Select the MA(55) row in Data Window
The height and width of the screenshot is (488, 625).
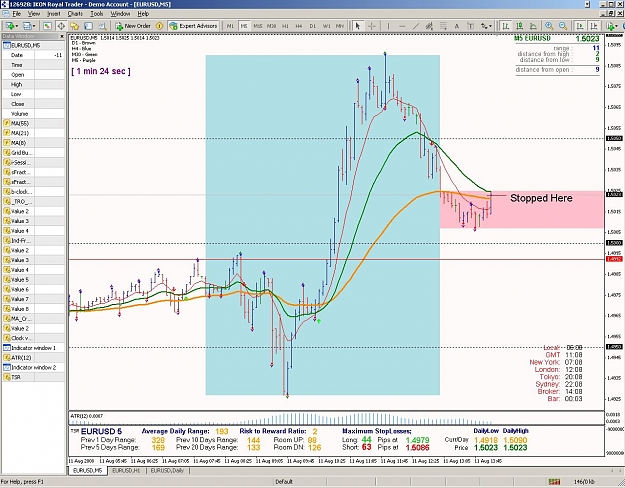(33, 123)
